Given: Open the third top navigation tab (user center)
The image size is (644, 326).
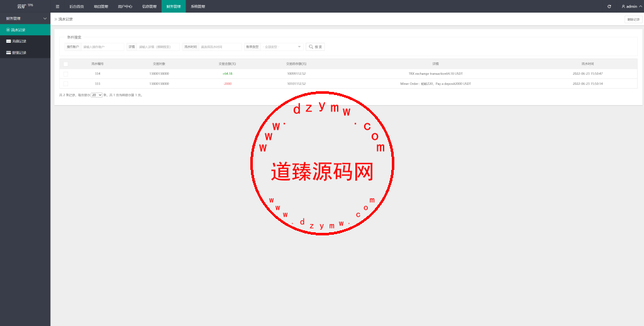Looking at the screenshot, I should click(x=125, y=6).
